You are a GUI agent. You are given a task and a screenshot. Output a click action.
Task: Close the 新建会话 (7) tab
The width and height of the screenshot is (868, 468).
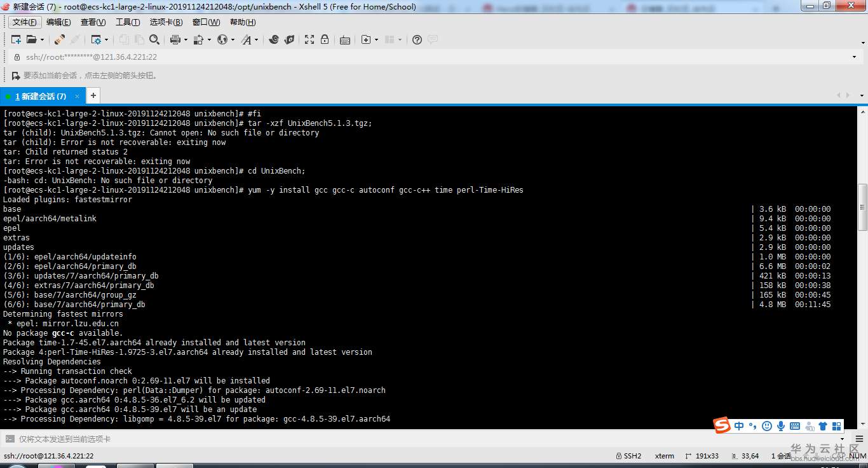click(78, 96)
